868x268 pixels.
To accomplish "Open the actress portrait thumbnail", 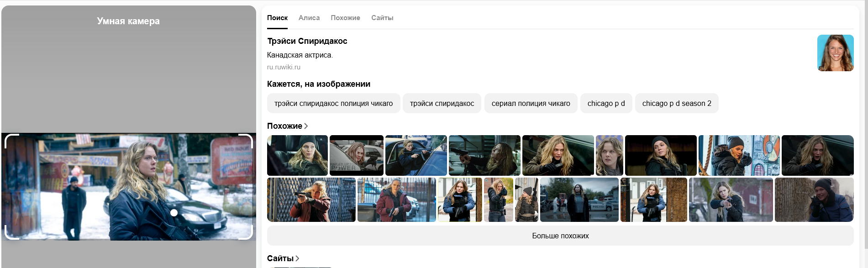I will click(835, 53).
